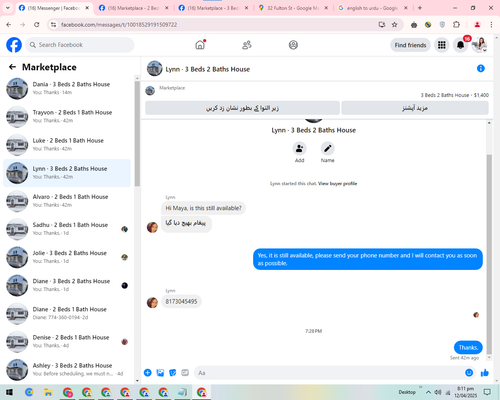
Task: Open Diane - 3 Beds 2 Baths House chat
Action: pos(67,285)
